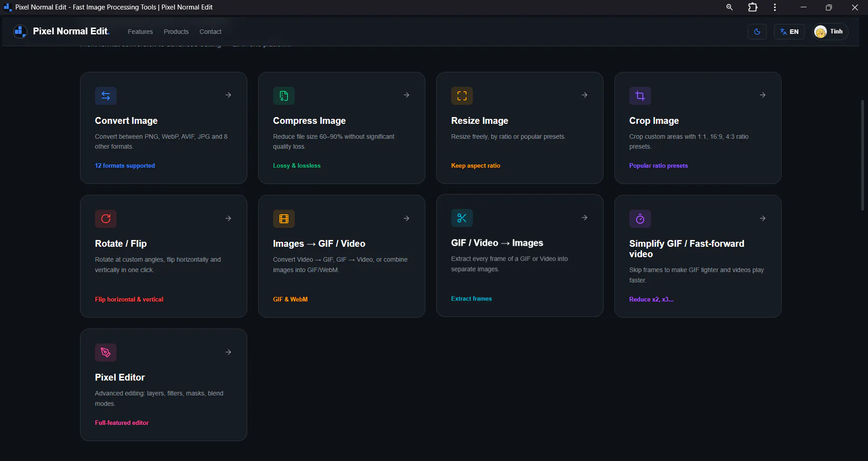Click the GIF / Video to Images scissors icon
Image resolution: width=868 pixels, height=461 pixels.
tap(462, 218)
